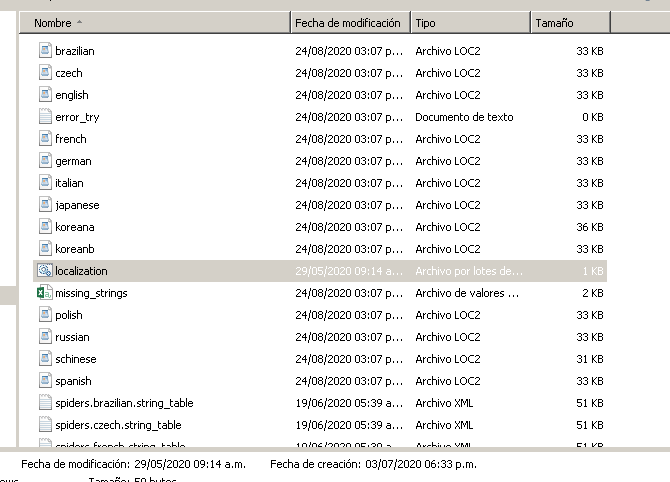Select the missing_strings Excel CSV icon
This screenshot has height=482, width=670.
44,293
